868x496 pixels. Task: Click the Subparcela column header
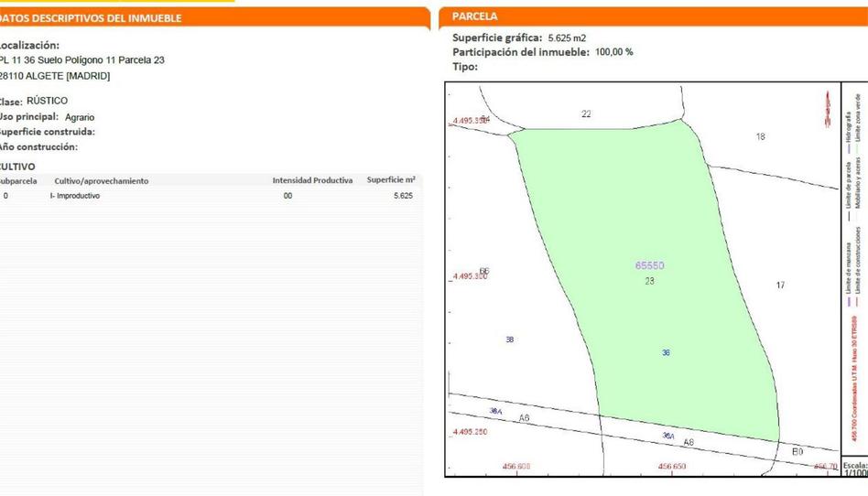[x=18, y=181]
